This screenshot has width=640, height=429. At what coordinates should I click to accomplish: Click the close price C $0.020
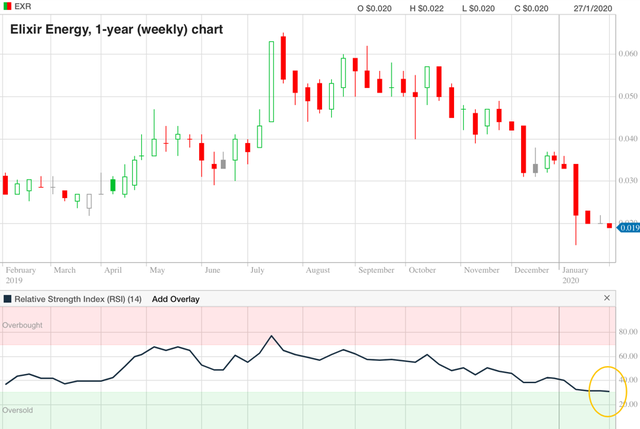pos(531,9)
